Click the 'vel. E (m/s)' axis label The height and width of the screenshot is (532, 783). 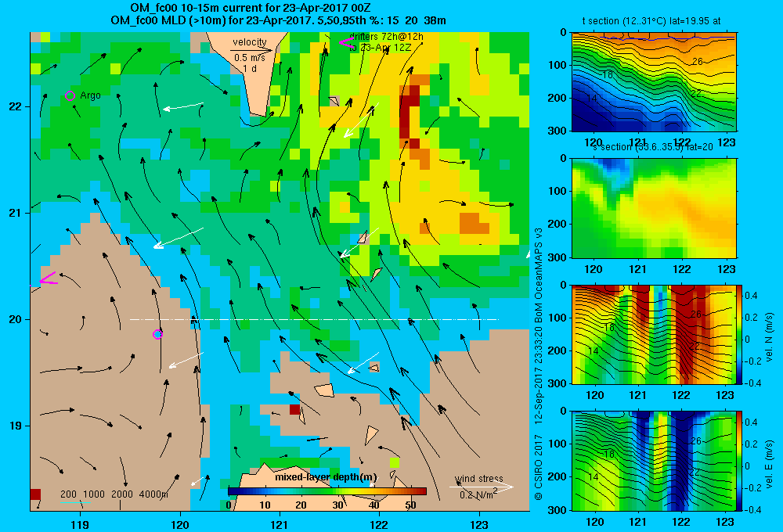[x=770, y=463]
